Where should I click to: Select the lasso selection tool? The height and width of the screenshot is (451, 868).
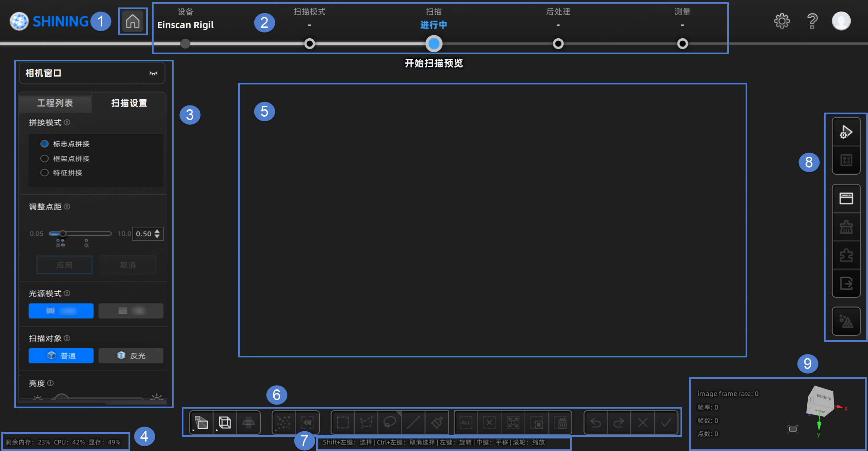390,423
